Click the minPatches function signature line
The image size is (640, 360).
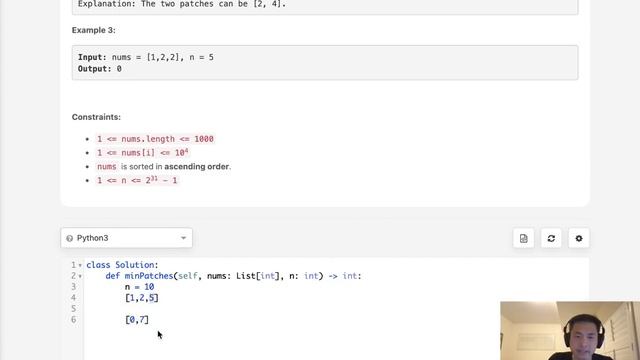(x=233, y=276)
